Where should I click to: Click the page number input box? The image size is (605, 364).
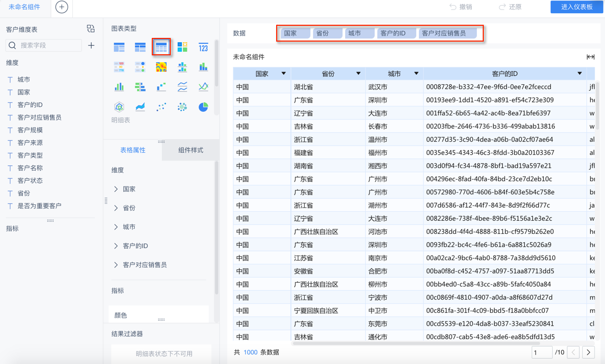point(542,352)
